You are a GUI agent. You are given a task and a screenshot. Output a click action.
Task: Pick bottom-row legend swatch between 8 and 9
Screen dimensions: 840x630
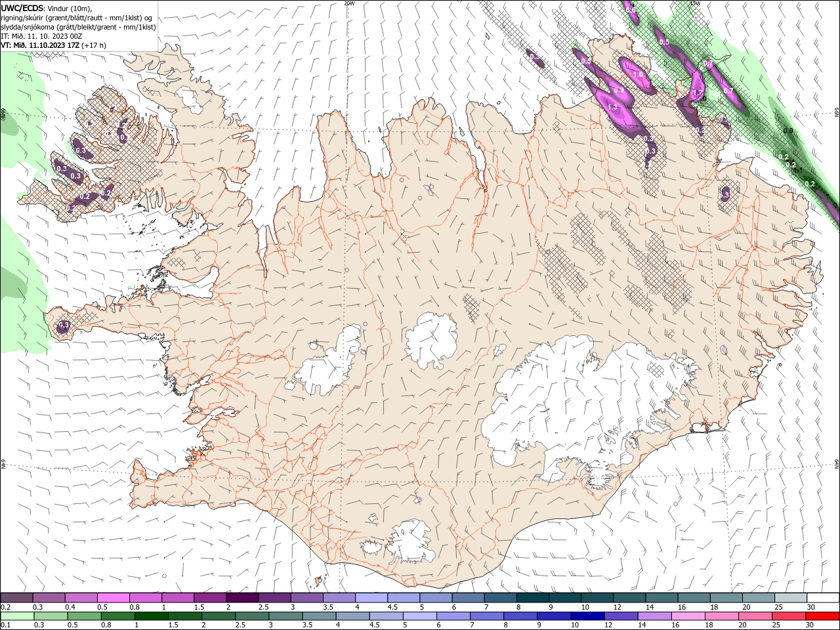pos(520,616)
